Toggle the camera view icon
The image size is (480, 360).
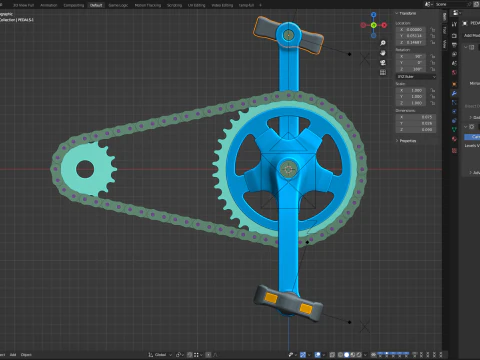point(383,62)
